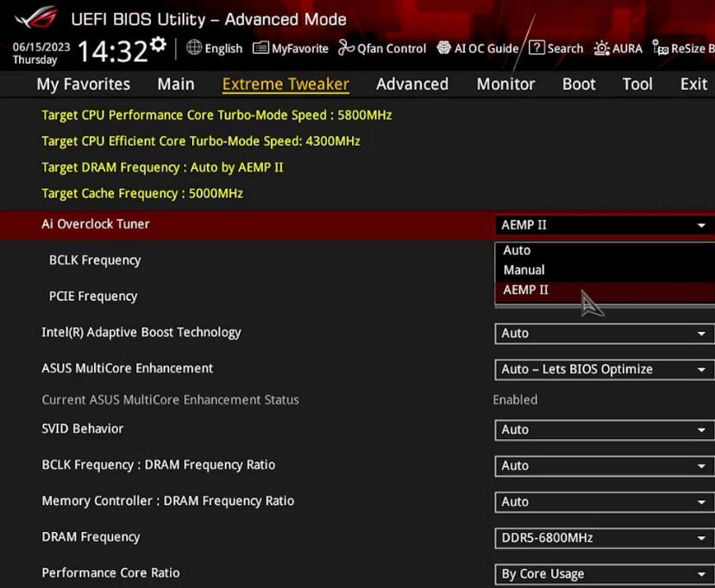Open Intel Adaptive Boost Technology dropdown
Screen dimensions: 715x588
point(605,334)
